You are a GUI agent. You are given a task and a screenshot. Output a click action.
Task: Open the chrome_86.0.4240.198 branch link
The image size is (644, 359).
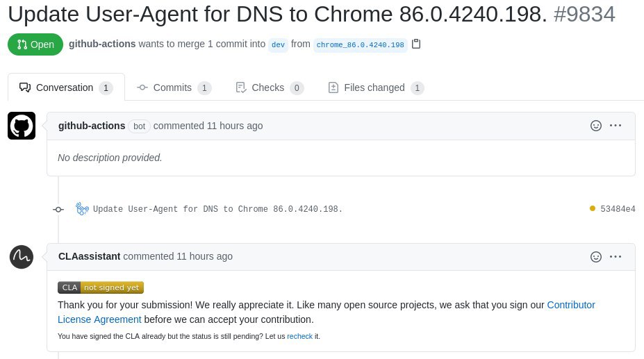[x=360, y=44]
